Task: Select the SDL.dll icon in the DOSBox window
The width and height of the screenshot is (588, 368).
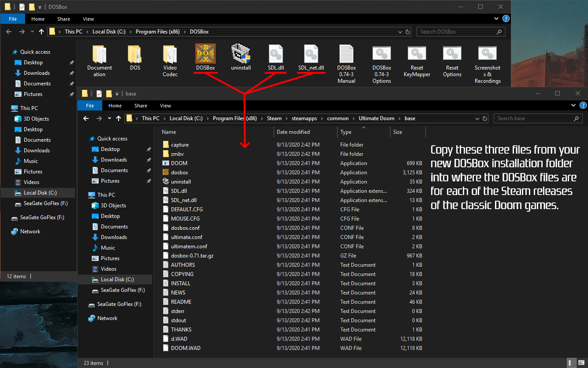Action: click(x=276, y=58)
